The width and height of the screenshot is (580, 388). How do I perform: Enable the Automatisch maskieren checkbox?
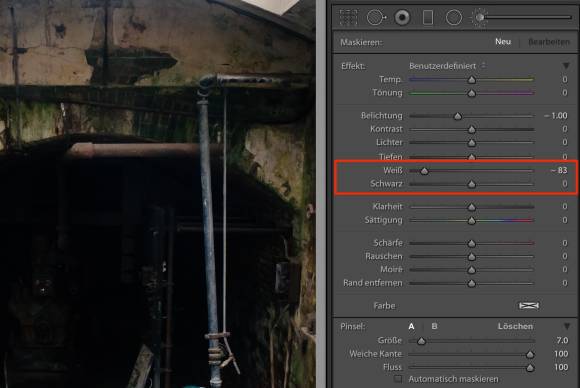tap(398, 379)
